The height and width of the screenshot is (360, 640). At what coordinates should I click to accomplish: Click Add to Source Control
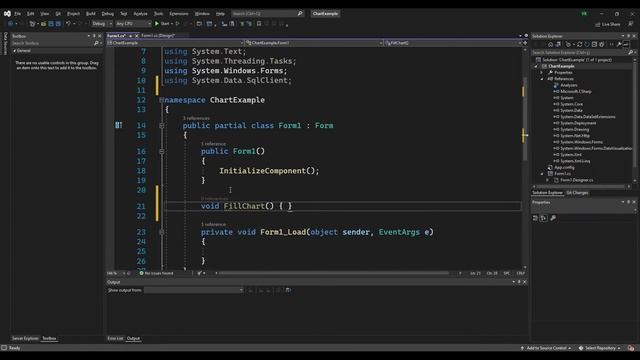546,348
